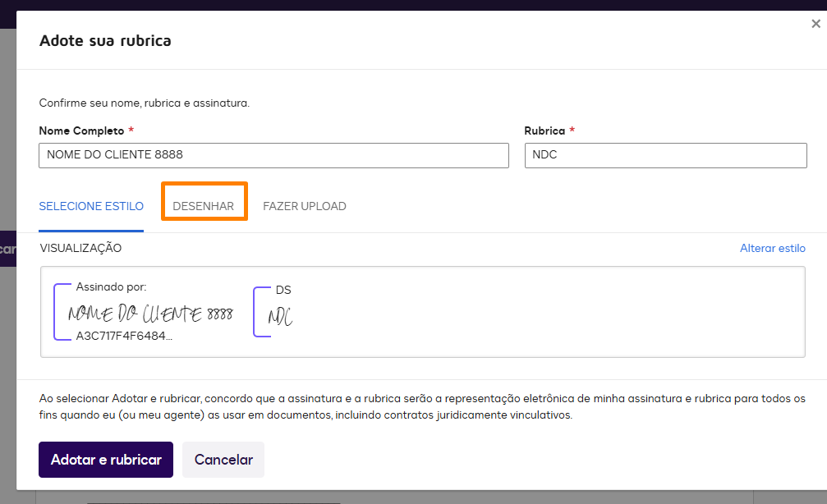Click the VISUALIZAÇÃO label

click(x=80, y=249)
